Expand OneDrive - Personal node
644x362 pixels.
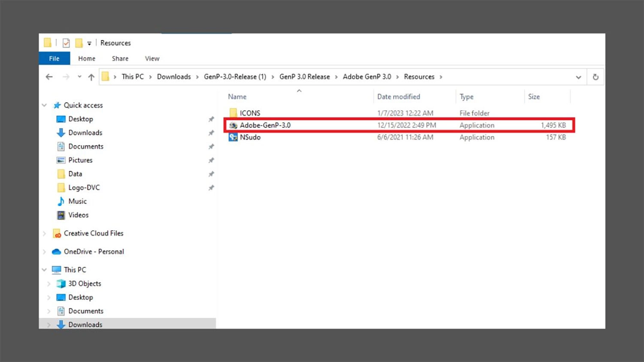coord(44,252)
